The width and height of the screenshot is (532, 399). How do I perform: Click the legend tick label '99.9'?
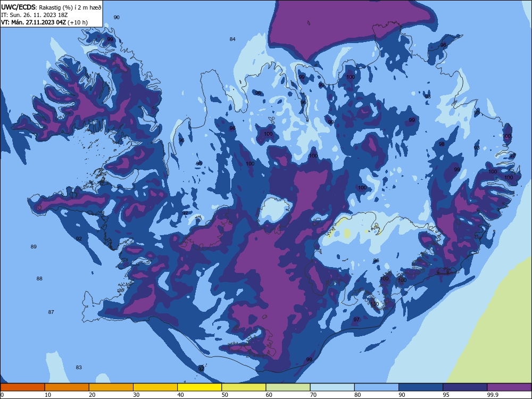(x=492, y=395)
